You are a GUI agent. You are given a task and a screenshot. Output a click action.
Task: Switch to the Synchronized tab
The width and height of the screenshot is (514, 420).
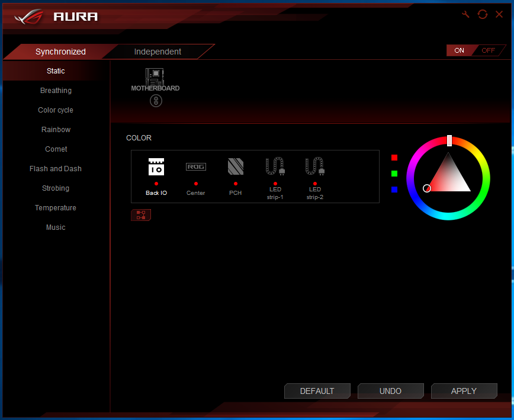coord(60,52)
